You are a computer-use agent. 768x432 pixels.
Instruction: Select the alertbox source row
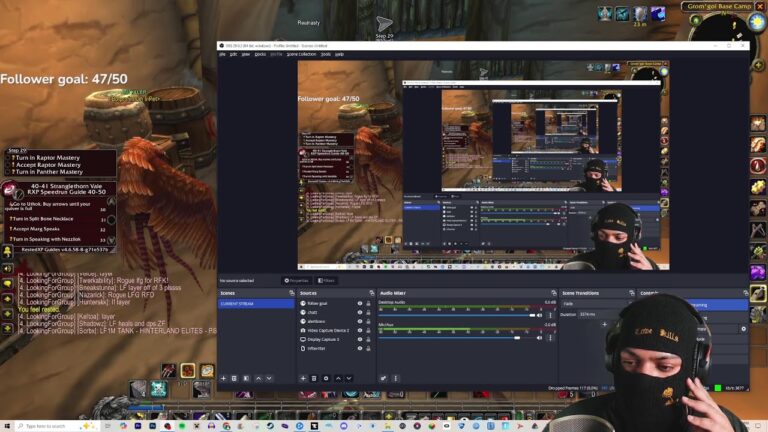pos(336,321)
